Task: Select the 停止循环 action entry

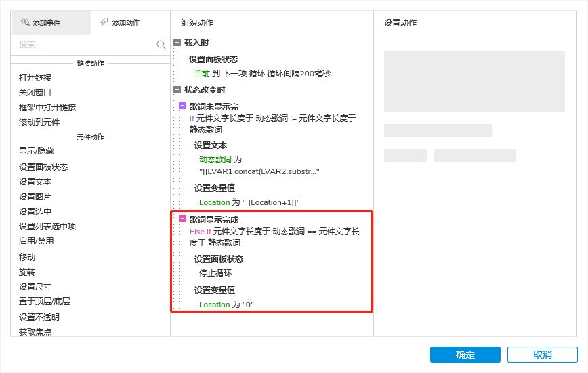Action: tap(215, 273)
